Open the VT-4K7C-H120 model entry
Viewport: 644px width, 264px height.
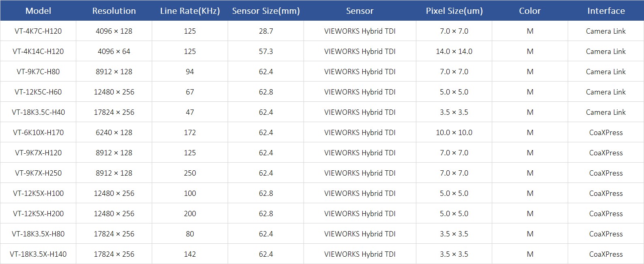click(x=38, y=31)
